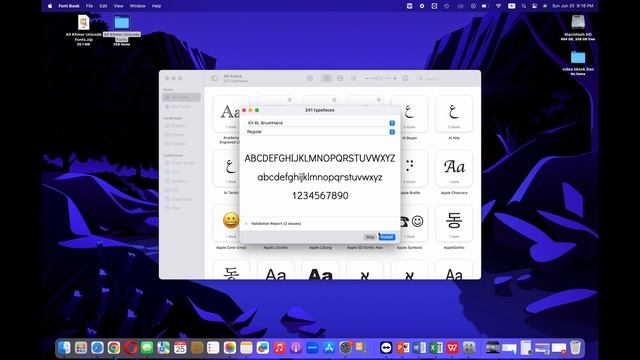Open Music from the Dock
Image resolution: width=640 pixels, height=360 pixels.
click(x=280, y=347)
